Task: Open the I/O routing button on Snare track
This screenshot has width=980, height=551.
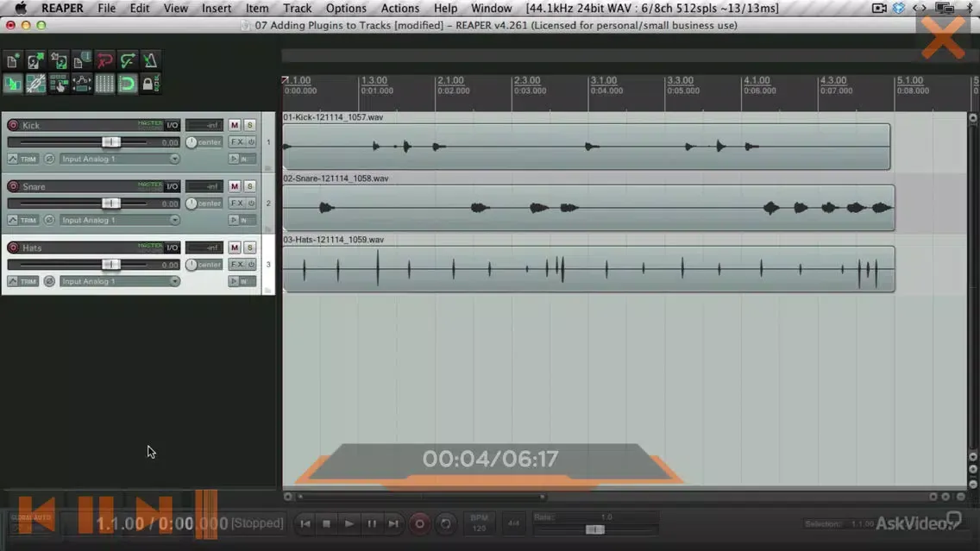Action: click(x=172, y=186)
